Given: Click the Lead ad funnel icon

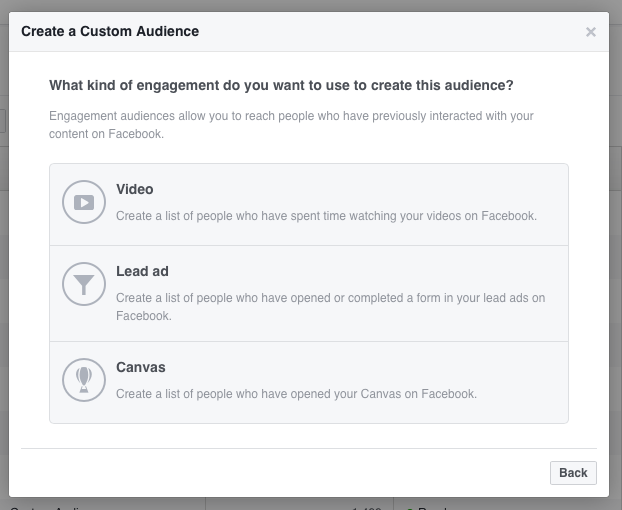Looking at the screenshot, I should click(x=84, y=284).
